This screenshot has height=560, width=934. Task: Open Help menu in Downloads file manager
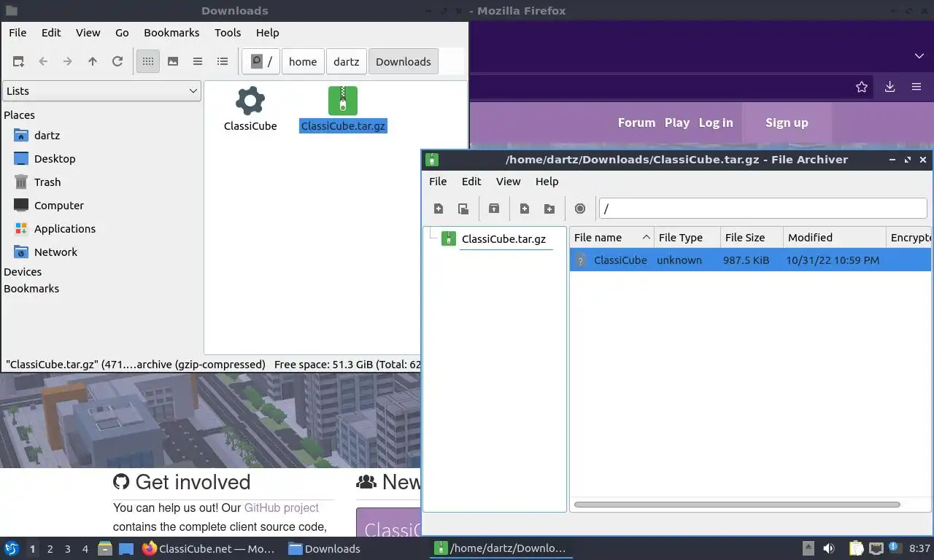click(267, 33)
